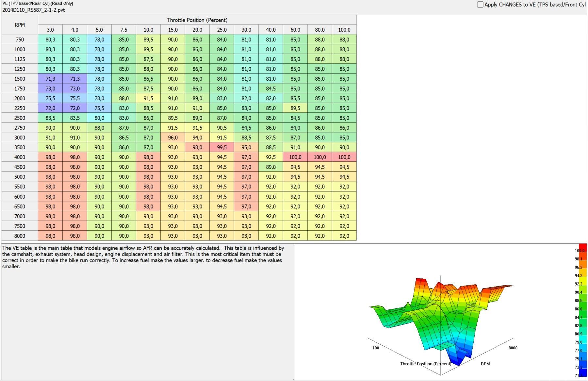Viewport: 588px width, 381px height.
Task: Enable the Apply CHANGES to VE checkbox
Action: point(480,5)
